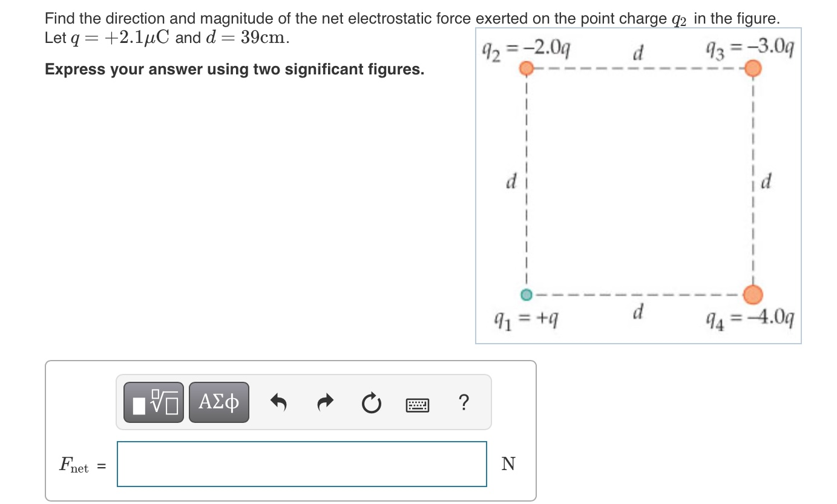
Task: Click inside the Fnet answer field
Action: pyautogui.click(x=301, y=464)
